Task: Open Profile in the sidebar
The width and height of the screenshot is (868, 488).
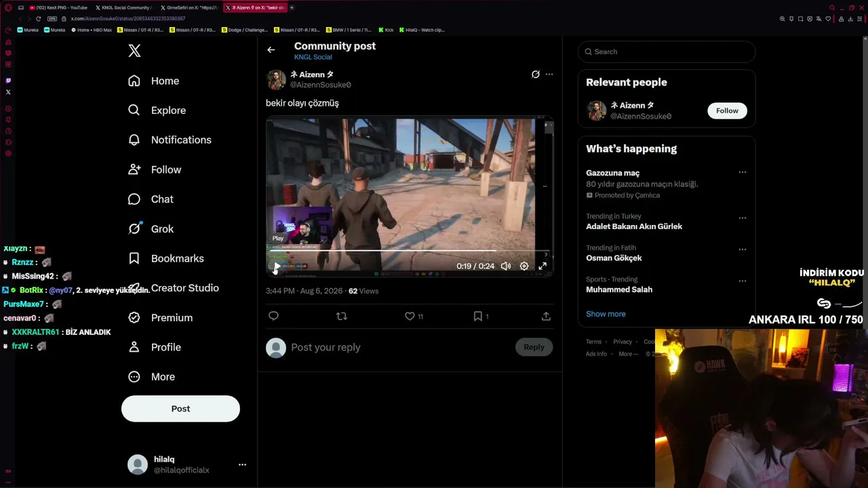Action: pyautogui.click(x=155, y=347)
